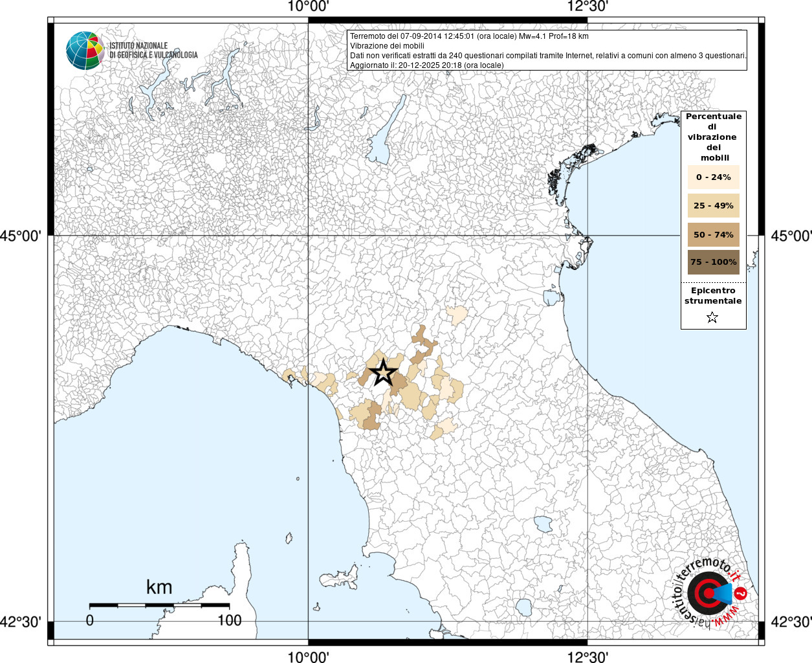The height and width of the screenshot is (663, 812).
Task: Click the 'Percentuale di vibrazione dei mobili' legend title
Action: point(713,137)
